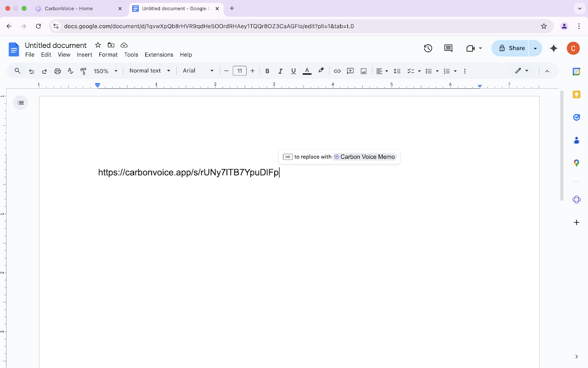Activate the paint format tool
Screen dimensions: 588x368
click(x=83, y=71)
